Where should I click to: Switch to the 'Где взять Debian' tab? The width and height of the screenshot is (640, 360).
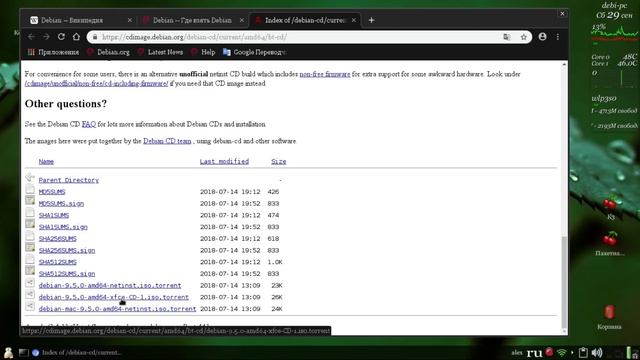click(x=192, y=20)
